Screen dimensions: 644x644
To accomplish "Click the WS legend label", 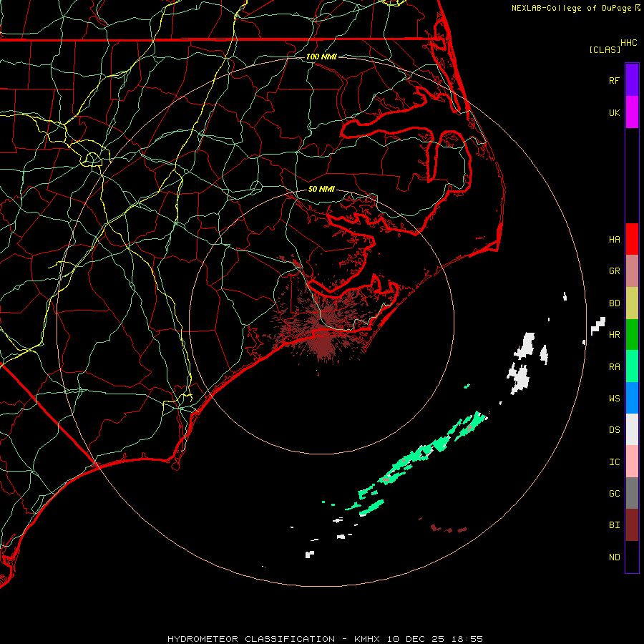I will tap(615, 398).
